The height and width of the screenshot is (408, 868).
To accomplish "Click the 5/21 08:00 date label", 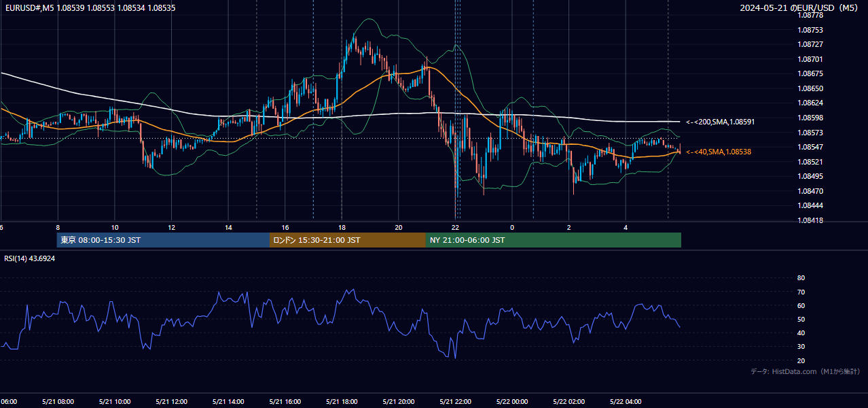I will tap(58, 401).
